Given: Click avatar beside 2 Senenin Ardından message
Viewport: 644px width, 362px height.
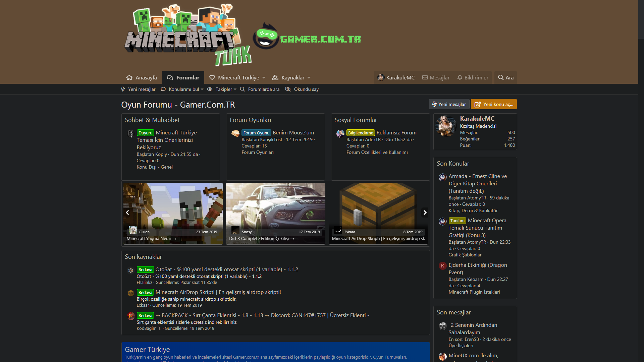Looking at the screenshot, I should (x=443, y=326).
